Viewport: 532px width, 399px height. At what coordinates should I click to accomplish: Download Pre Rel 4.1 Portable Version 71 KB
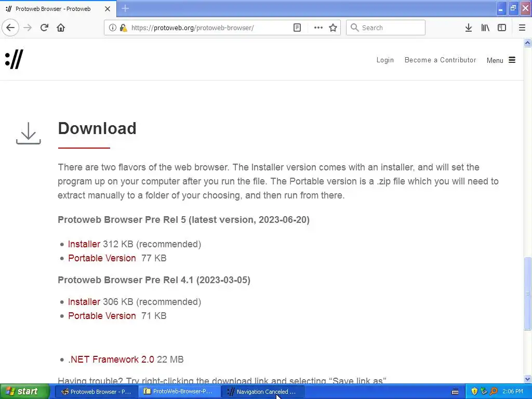102,316
